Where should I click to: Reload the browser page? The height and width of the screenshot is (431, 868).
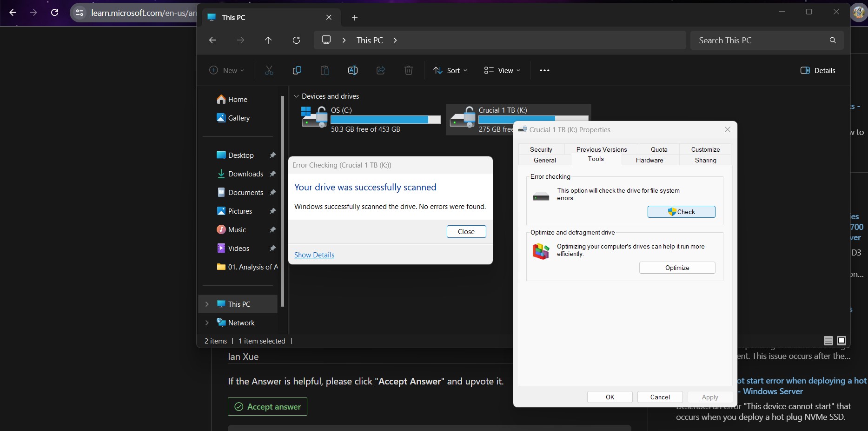pyautogui.click(x=54, y=13)
